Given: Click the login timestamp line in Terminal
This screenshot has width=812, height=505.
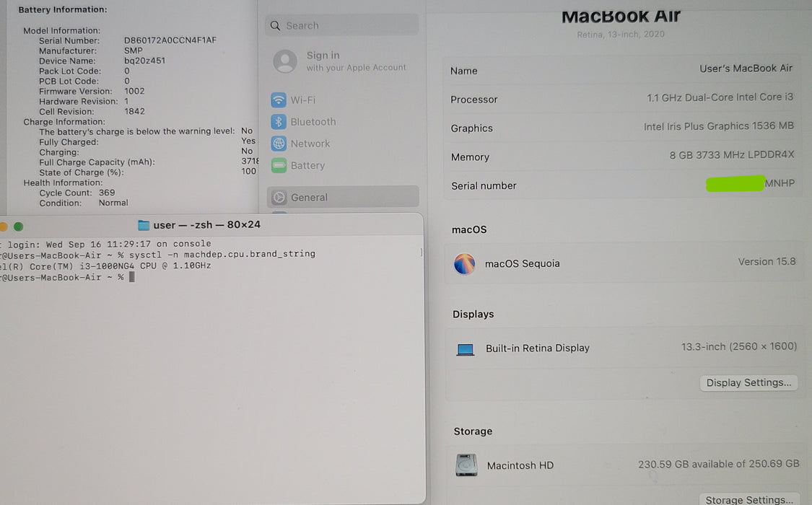Looking at the screenshot, I should click(x=105, y=244).
